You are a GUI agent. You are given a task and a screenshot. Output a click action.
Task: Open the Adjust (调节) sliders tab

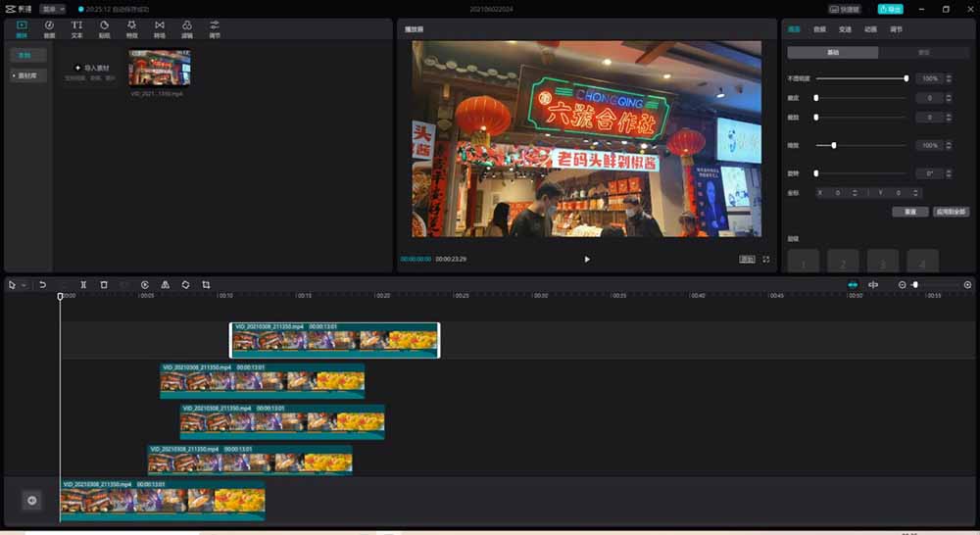coord(215,28)
